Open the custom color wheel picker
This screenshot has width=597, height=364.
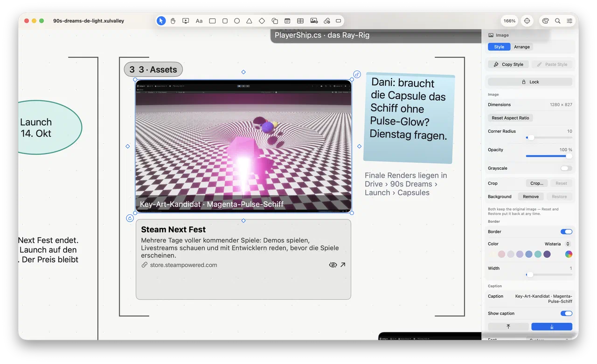[x=569, y=254]
